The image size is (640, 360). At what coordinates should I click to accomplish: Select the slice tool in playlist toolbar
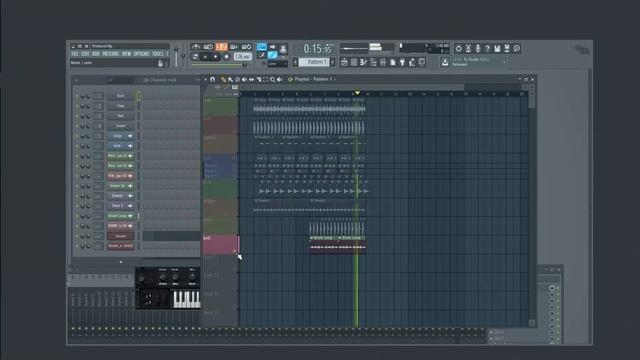tap(258, 80)
